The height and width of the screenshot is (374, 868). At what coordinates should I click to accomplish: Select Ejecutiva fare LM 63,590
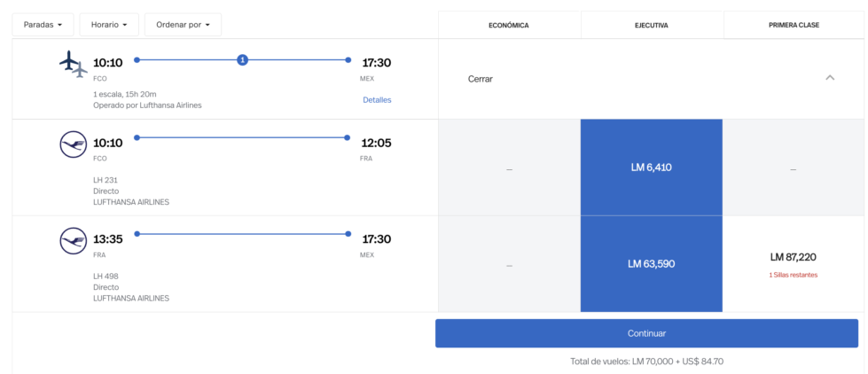652,264
